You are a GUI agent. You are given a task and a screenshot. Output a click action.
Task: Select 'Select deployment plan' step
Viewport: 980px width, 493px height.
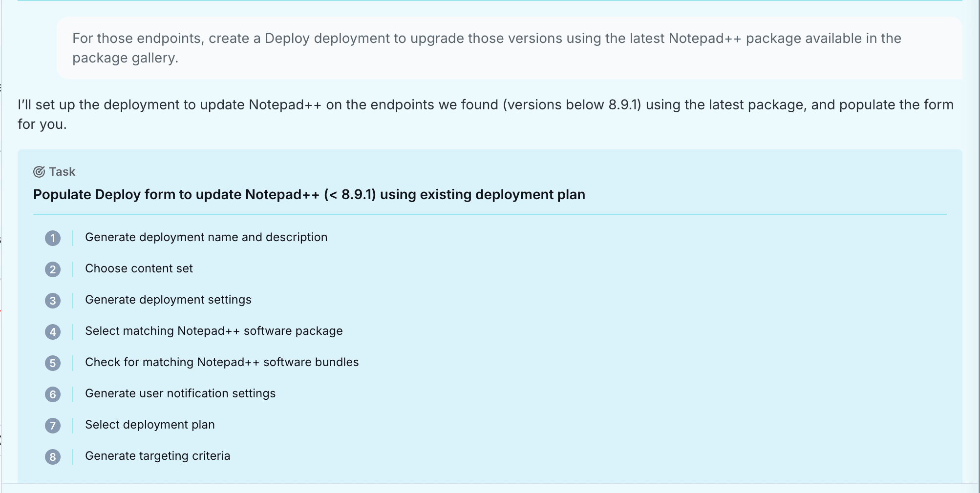pyautogui.click(x=150, y=425)
